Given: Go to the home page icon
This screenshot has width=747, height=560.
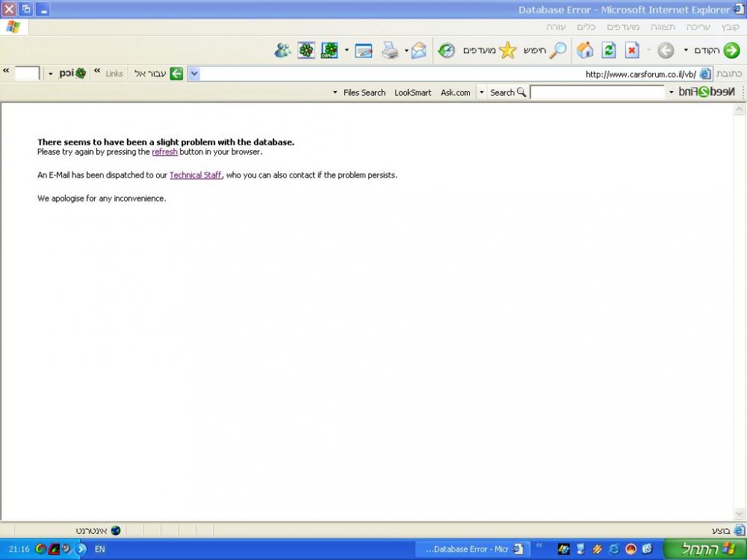Looking at the screenshot, I should click(585, 50).
